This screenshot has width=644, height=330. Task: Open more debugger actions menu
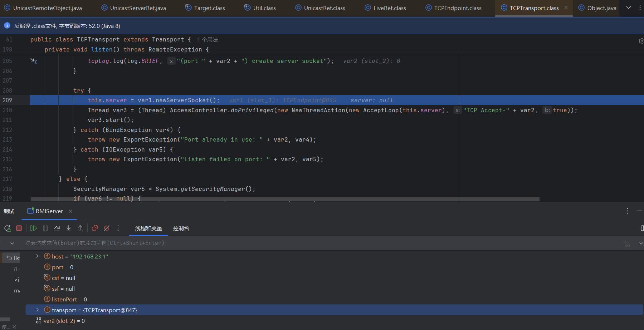(118, 228)
